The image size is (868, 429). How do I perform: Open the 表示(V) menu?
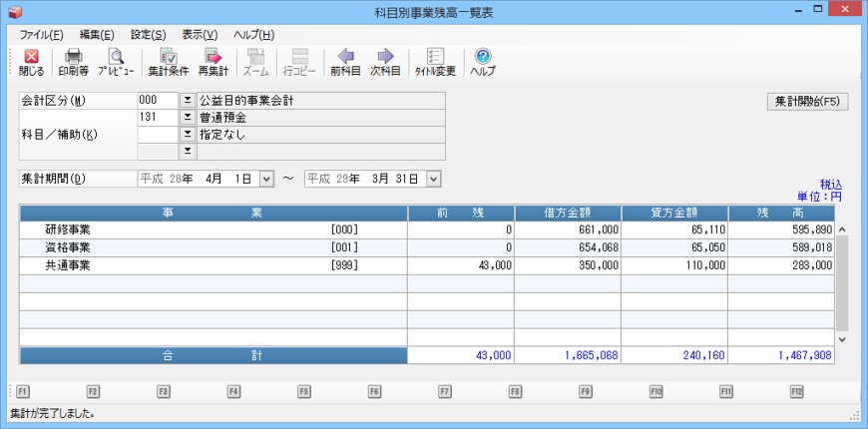200,34
